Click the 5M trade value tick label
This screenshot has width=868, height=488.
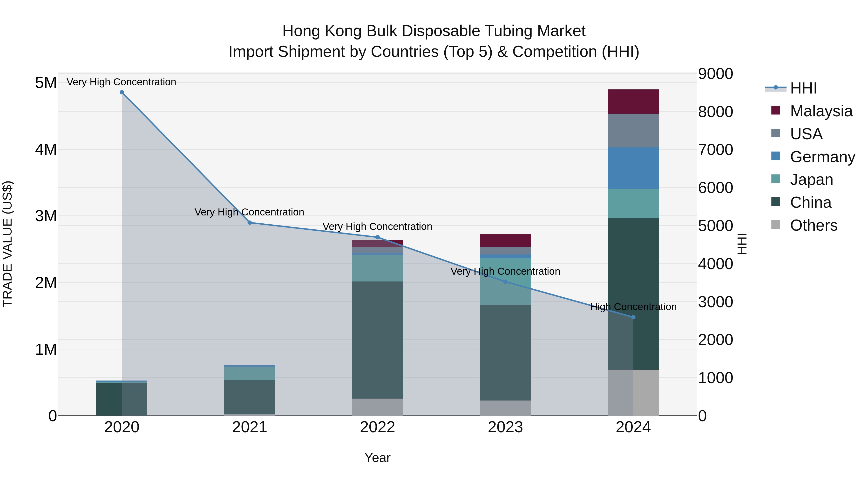click(46, 83)
